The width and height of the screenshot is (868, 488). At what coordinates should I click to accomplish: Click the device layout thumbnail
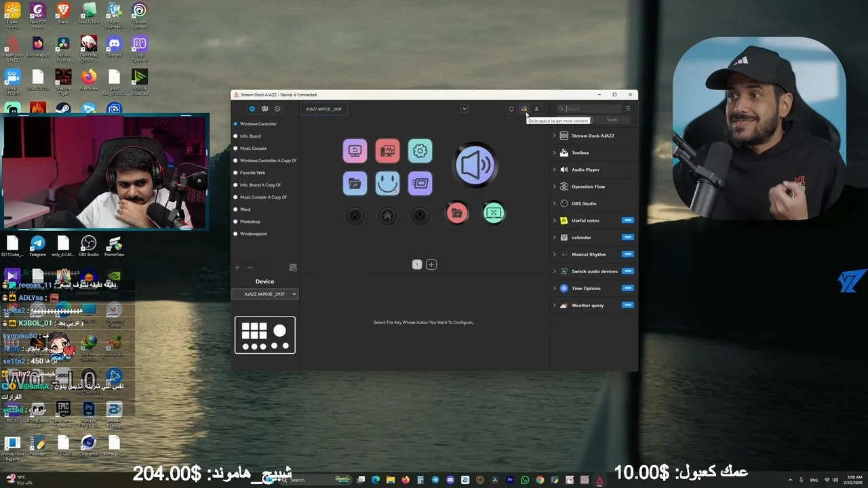click(x=265, y=335)
